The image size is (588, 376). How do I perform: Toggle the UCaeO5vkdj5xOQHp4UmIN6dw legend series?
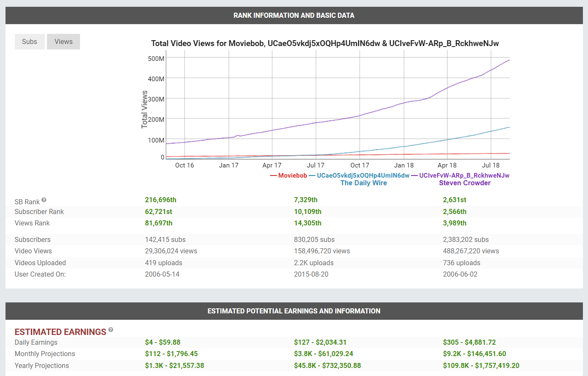[x=359, y=176]
